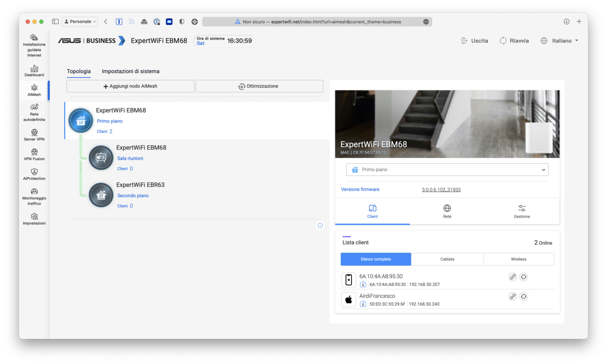607x364 pixels.
Task: Click link icon for AirdiFrancesco client
Action: point(512,296)
